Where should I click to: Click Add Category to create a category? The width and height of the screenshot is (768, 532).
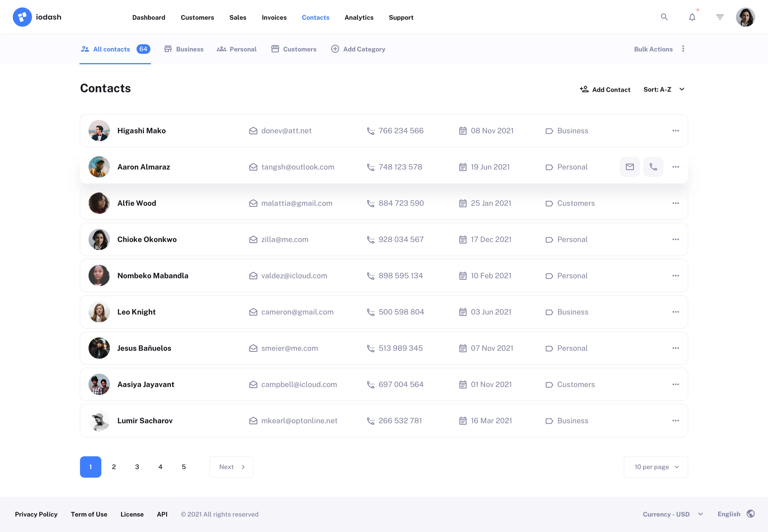pos(364,49)
